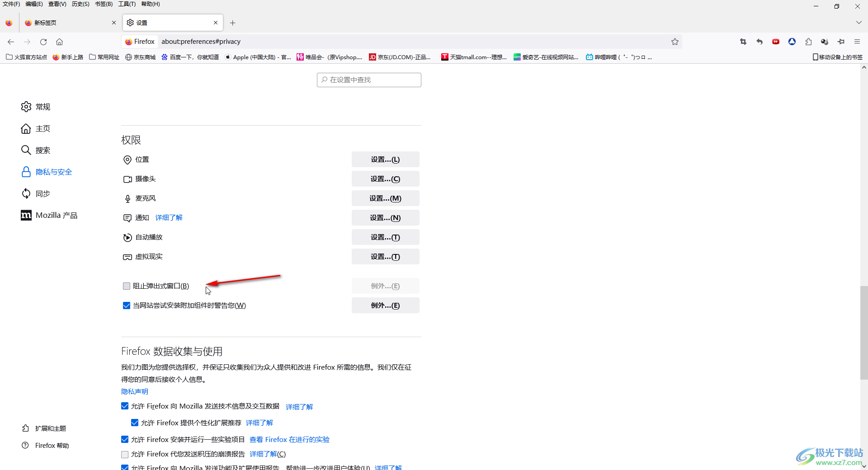Open 查看 menu
This screenshot has width=868, height=470.
[57, 4]
